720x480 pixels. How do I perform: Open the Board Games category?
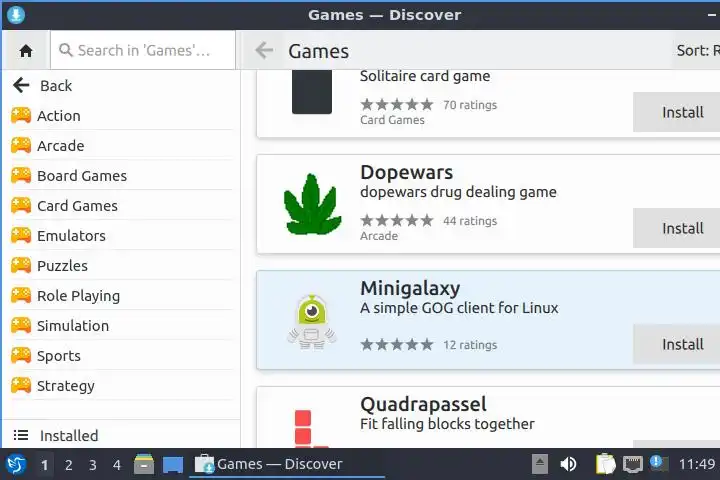click(122, 175)
